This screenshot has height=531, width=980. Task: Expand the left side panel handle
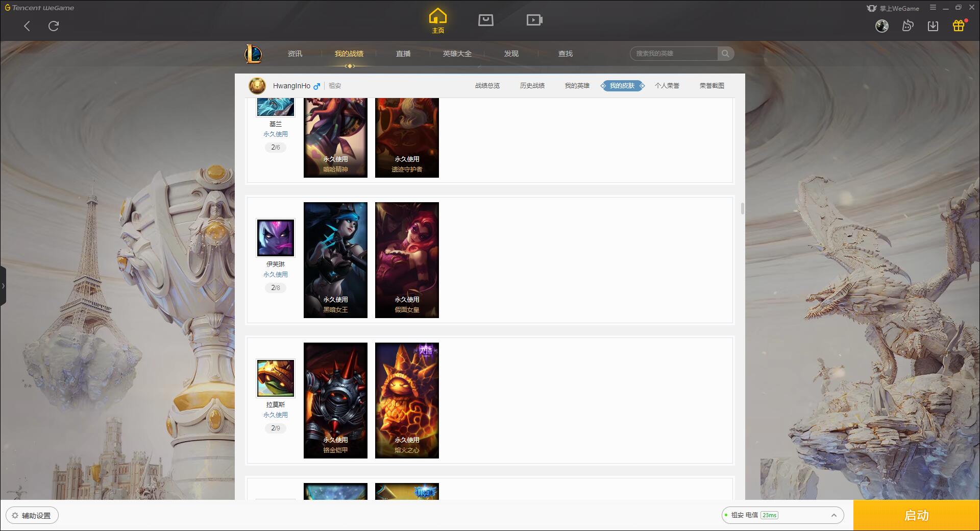coord(3,286)
